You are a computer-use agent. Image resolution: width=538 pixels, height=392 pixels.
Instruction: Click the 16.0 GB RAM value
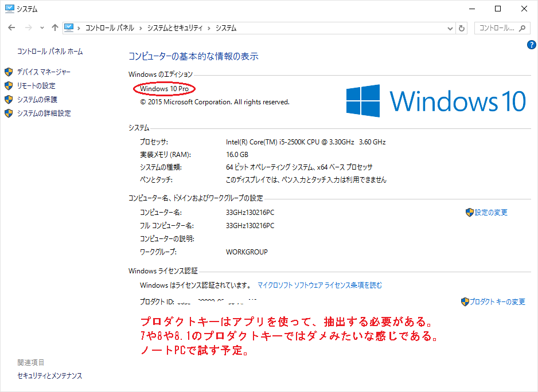tap(237, 155)
